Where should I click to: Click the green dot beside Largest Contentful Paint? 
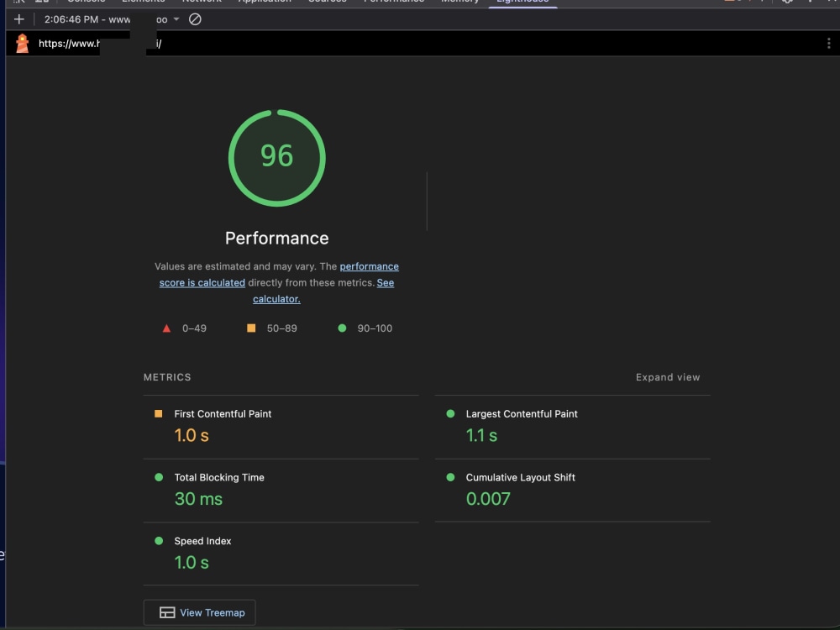click(450, 413)
